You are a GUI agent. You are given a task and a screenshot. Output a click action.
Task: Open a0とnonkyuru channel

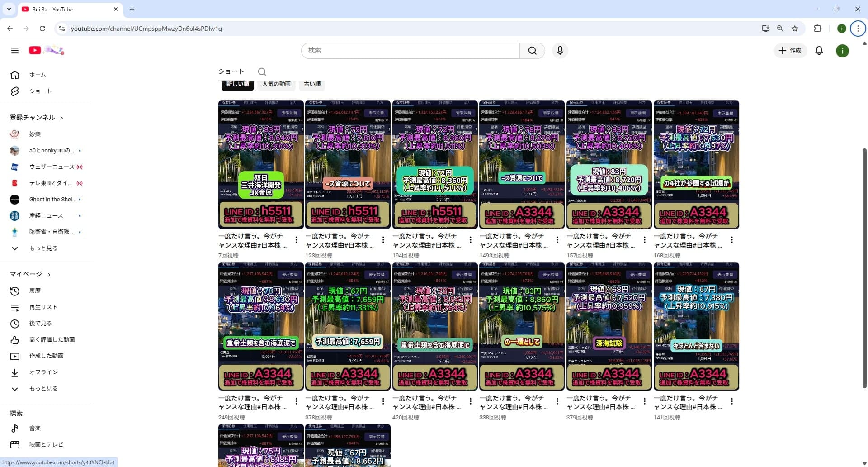pyautogui.click(x=47, y=150)
